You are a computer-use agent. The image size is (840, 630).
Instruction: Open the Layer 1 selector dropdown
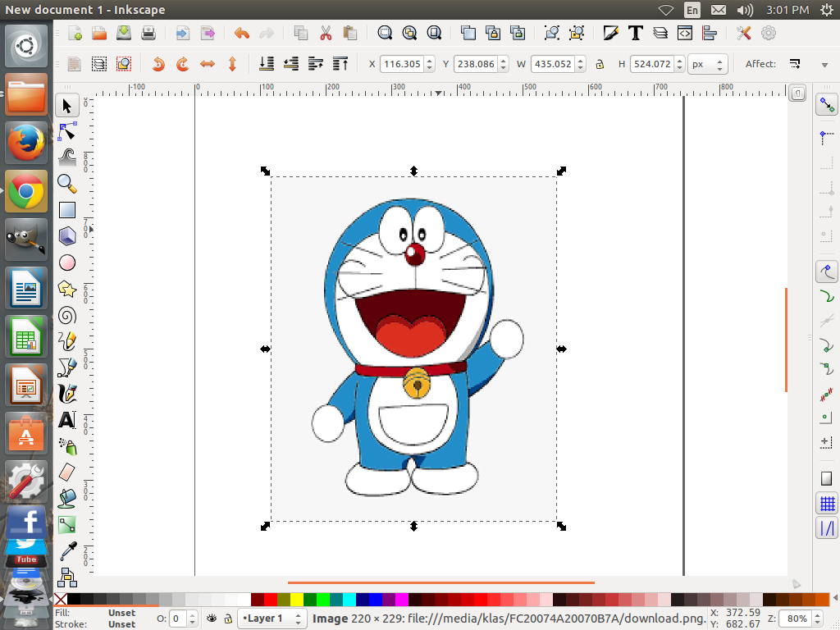(273, 619)
